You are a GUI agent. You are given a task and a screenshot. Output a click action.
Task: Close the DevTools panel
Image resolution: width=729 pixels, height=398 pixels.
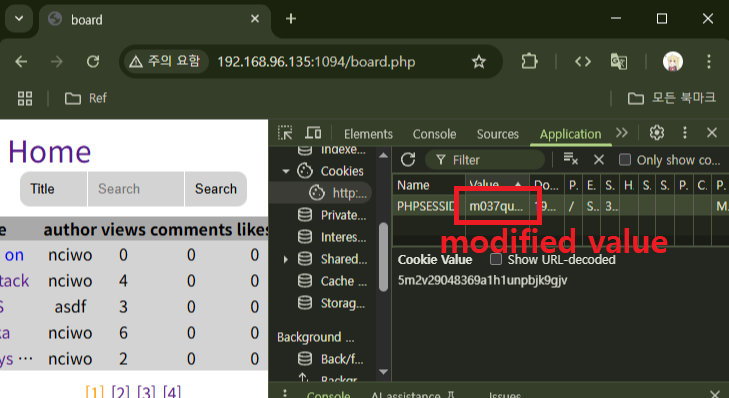tap(712, 133)
